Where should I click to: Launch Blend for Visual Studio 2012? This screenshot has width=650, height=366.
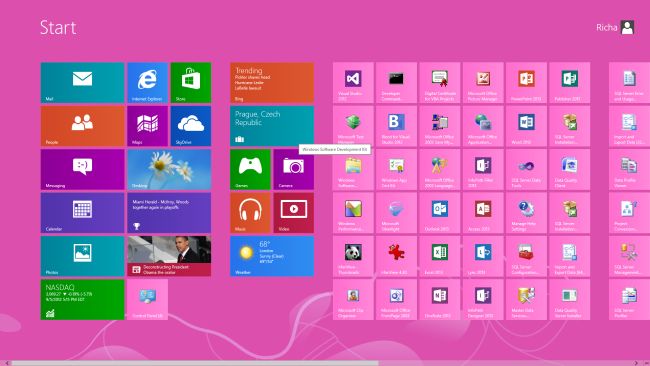tap(396, 126)
